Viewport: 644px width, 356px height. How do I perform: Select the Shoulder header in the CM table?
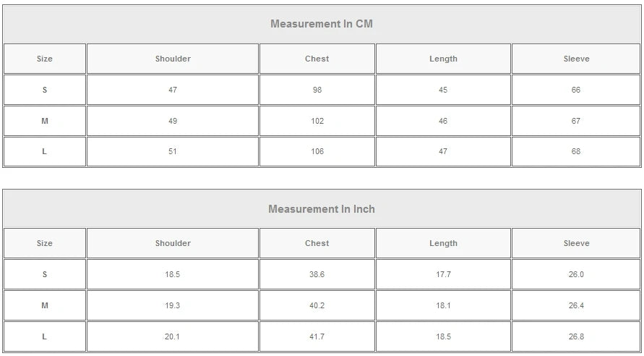pyautogui.click(x=173, y=59)
